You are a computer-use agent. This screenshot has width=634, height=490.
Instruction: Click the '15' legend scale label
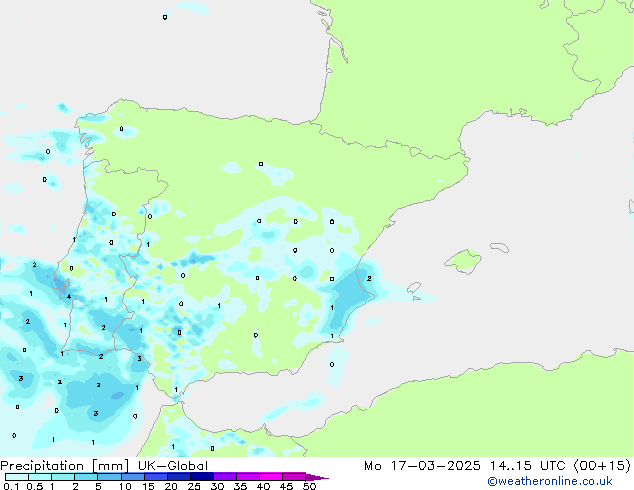pyautogui.click(x=148, y=486)
